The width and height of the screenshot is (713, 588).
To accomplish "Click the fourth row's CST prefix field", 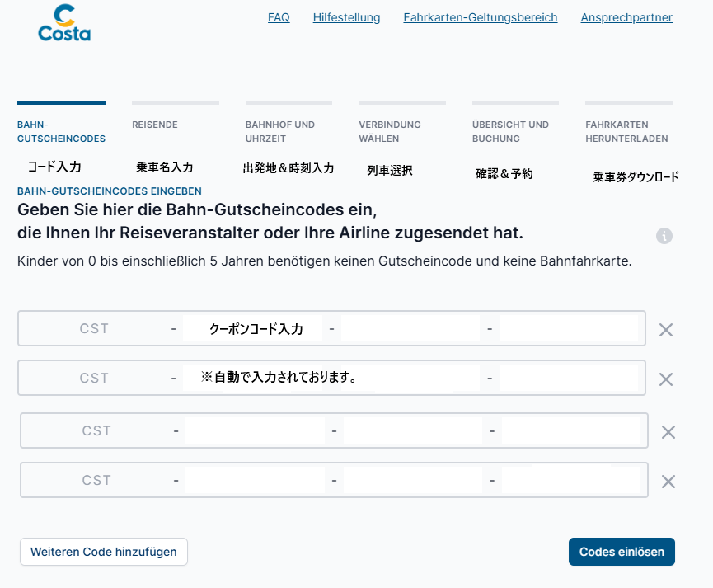I will tap(96, 480).
